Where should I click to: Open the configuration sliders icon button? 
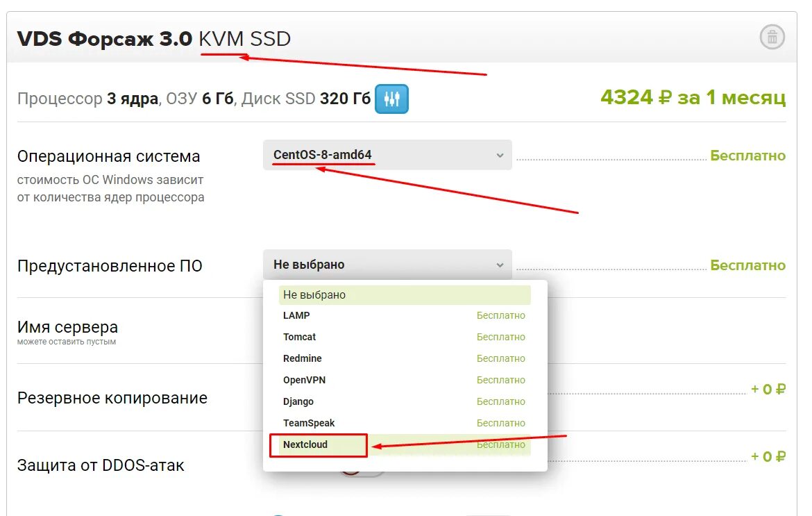point(391,99)
